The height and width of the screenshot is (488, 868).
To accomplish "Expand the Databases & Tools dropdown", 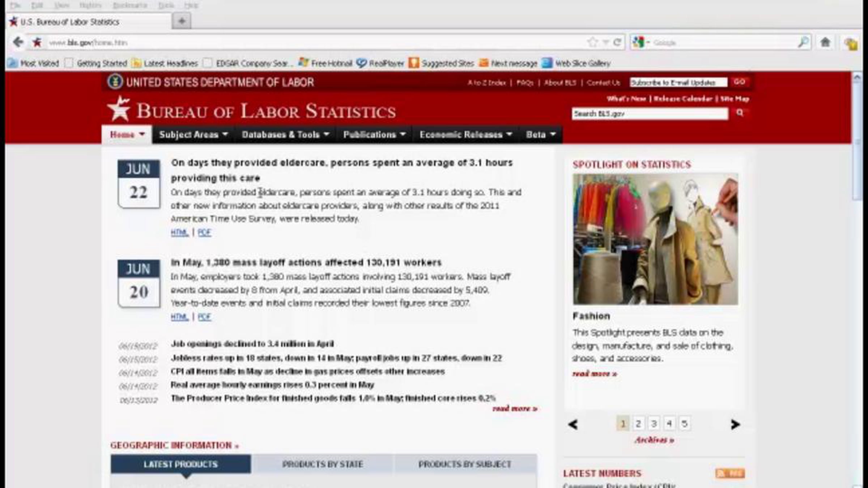I will pyautogui.click(x=285, y=134).
